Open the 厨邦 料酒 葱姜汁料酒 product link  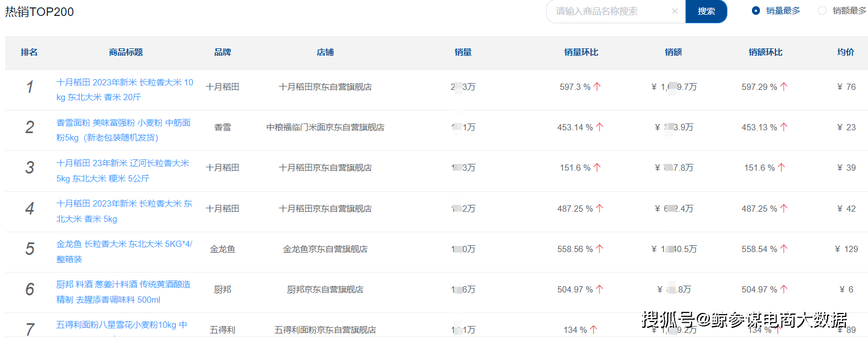123,292
